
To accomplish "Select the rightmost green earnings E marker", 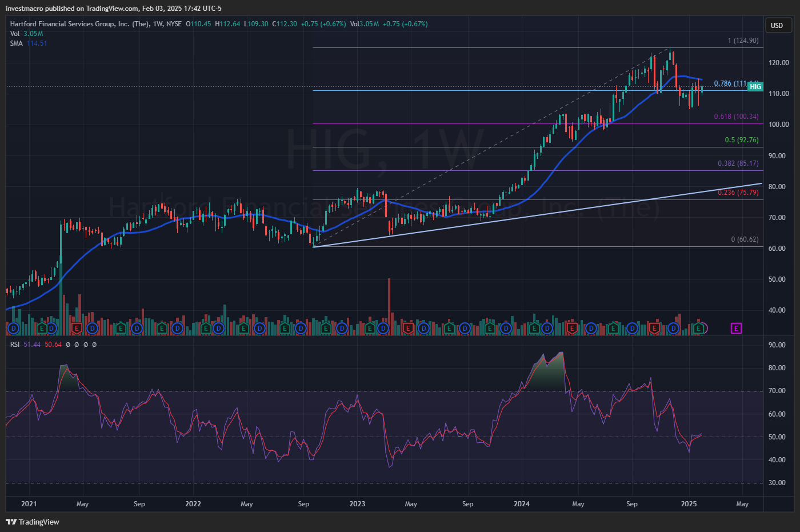I will tap(698, 329).
